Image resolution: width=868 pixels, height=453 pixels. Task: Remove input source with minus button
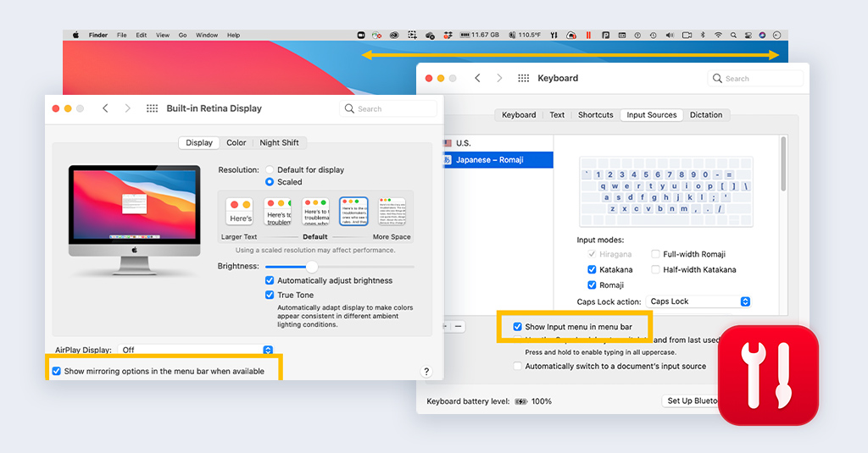(x=459, y=326)
